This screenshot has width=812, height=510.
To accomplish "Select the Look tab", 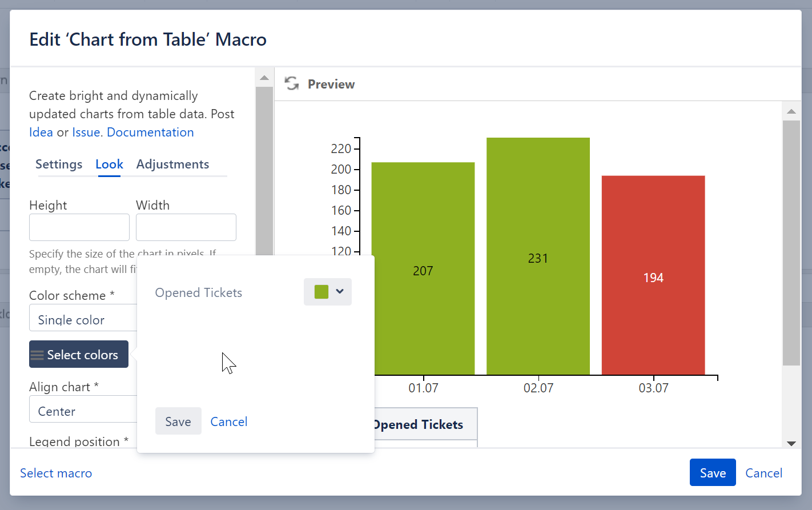I will (x=109, y=164).
